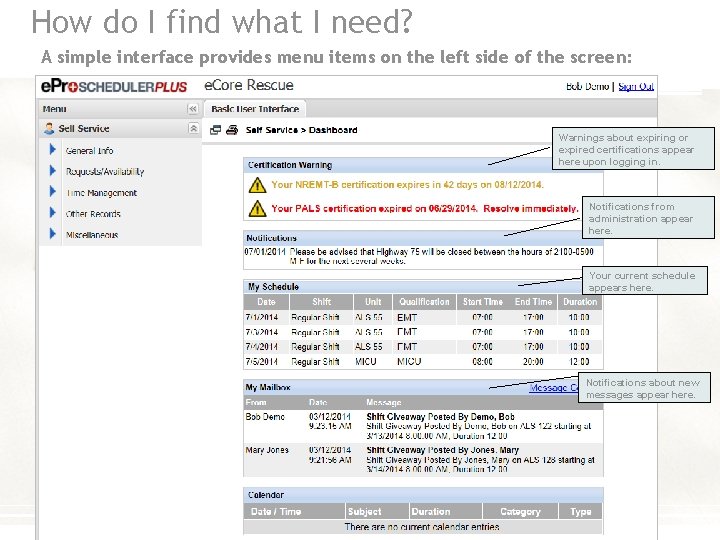Open Other Records menu item
The height and width of the screenshot is (540, 720).
[x=93, y=214]
